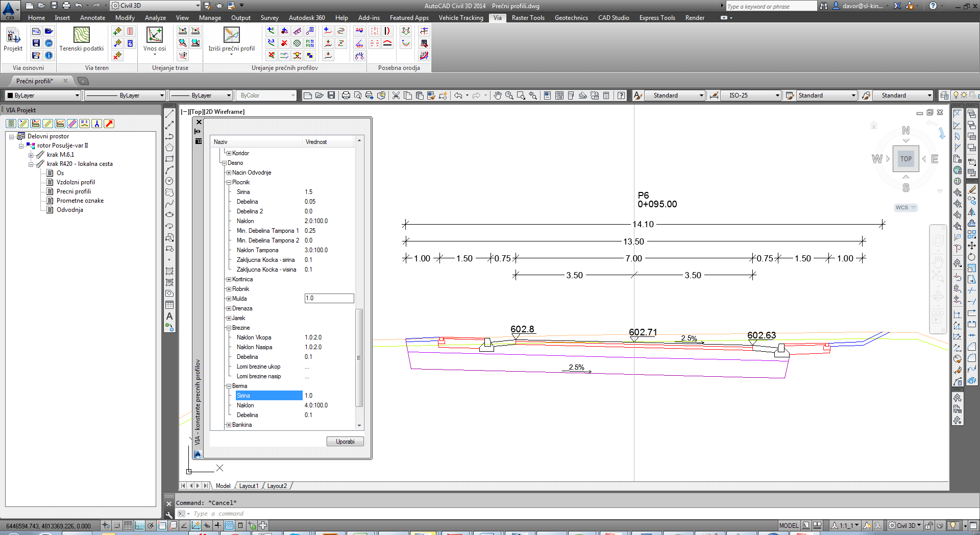The width and height of the screenshot is (980, 535).
Task: Open the Annotate ribbon tab
Action: (x=92, y=17)
